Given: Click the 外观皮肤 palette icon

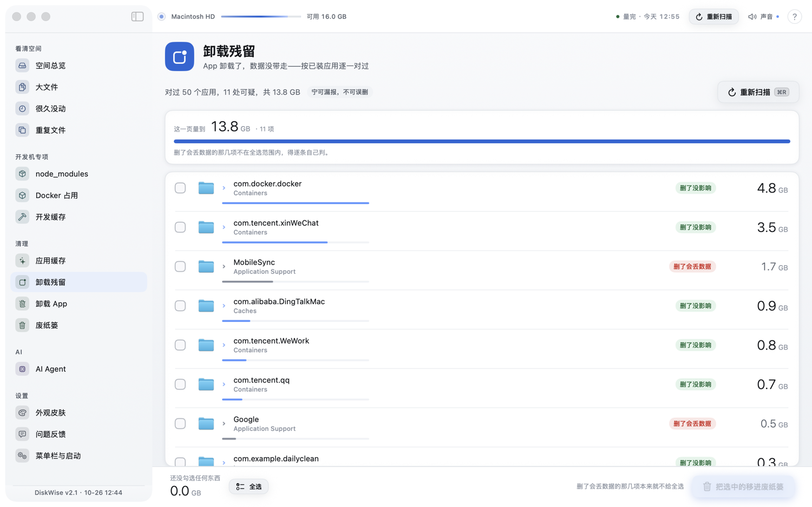Looking at the screenshot, I should pyautogui.click(x=22, y=413).
